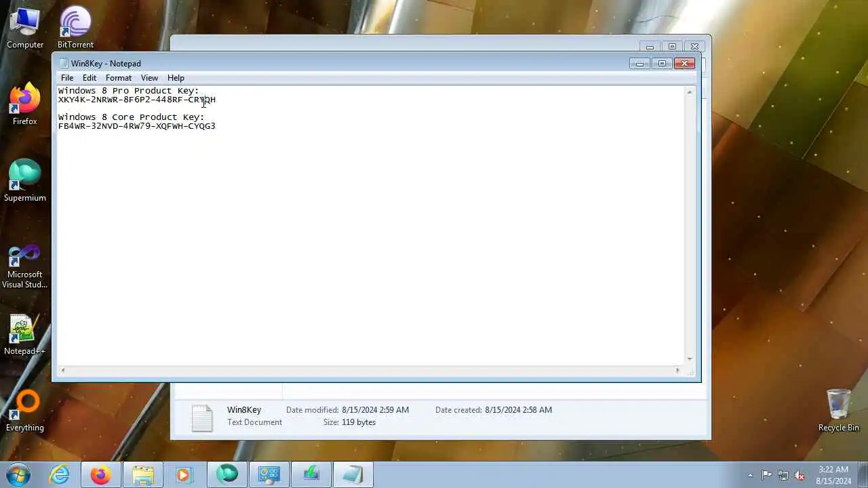
Task: Place cursor in key FB4WR-32NVD-4RW79-XQFWH-CYQG3
Action: click(137, 126)
